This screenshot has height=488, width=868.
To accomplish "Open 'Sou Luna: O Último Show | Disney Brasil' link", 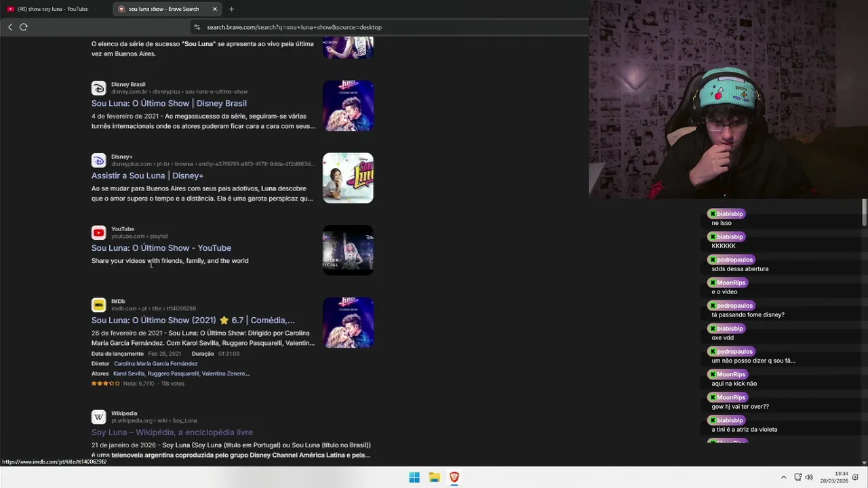I will [x=169, y=104].
